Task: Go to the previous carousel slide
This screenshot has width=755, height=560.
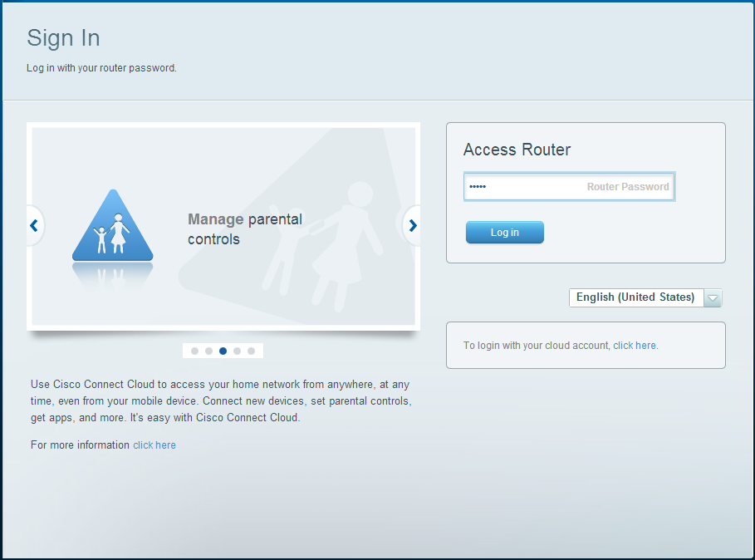Action: [x=35, y=225]
